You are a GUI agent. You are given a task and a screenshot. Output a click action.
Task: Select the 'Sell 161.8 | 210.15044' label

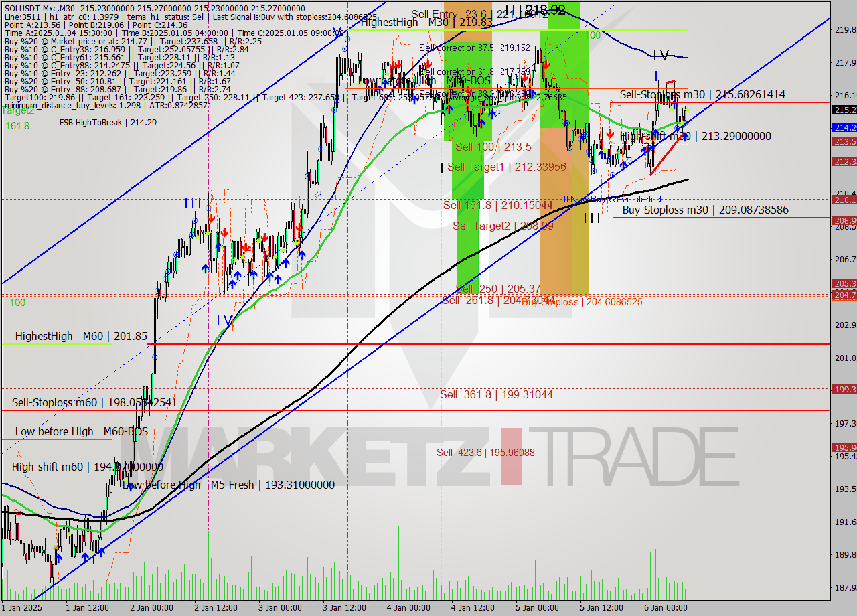point(497,204)
